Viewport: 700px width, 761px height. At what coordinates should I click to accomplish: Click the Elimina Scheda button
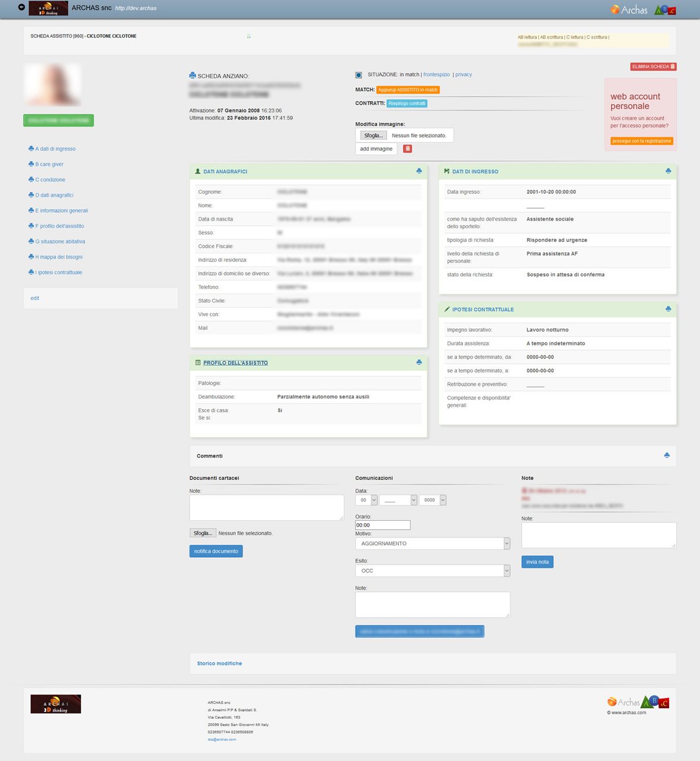653,67
